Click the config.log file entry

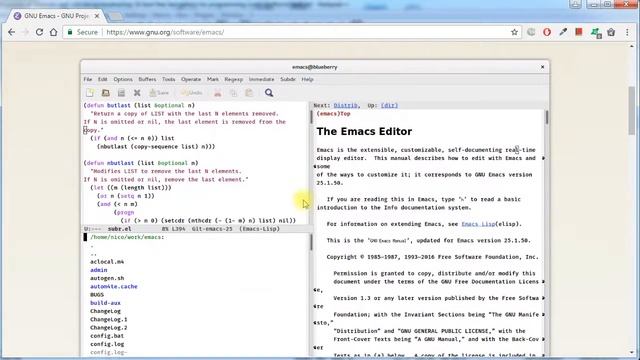pos(107,344)
